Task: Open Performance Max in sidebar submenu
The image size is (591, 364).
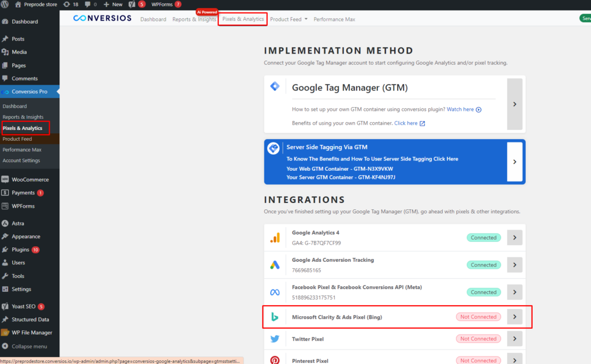Action: [x=23, y=149]
